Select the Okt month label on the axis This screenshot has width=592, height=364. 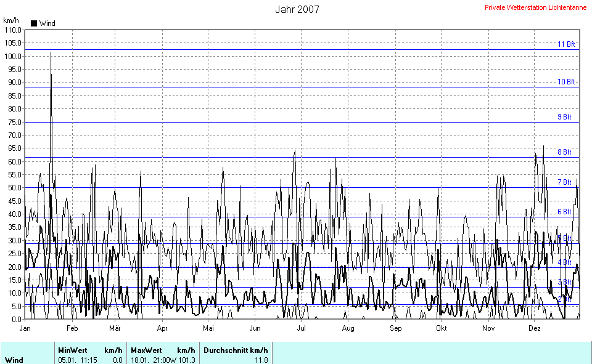tap(441, 328)
